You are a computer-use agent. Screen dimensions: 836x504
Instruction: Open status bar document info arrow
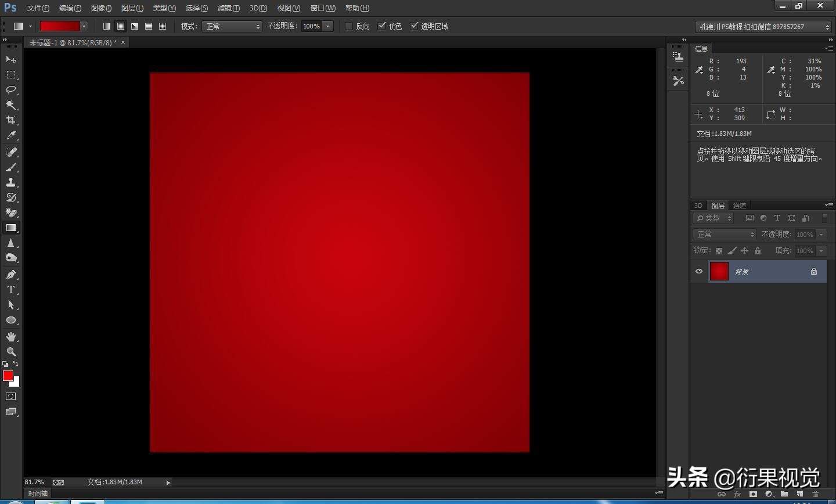(x=168, y=482)
